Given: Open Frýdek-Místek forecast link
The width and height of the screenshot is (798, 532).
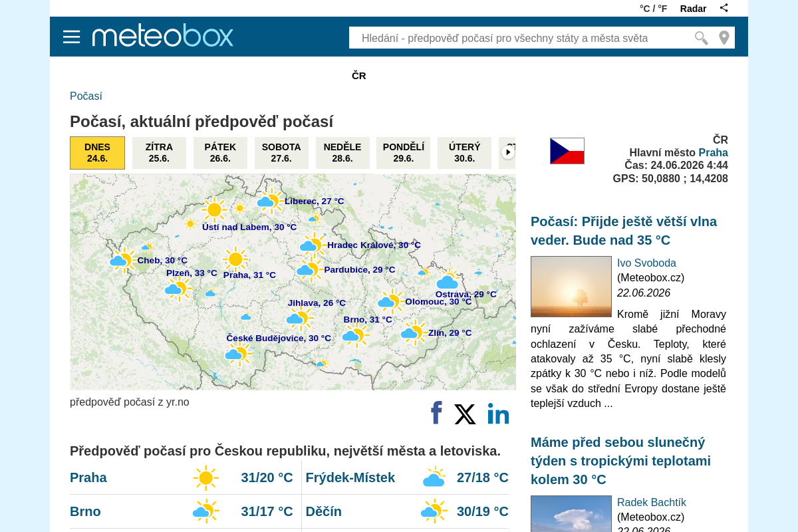Looking at the screenshot, I should click(x=350, y=477).
